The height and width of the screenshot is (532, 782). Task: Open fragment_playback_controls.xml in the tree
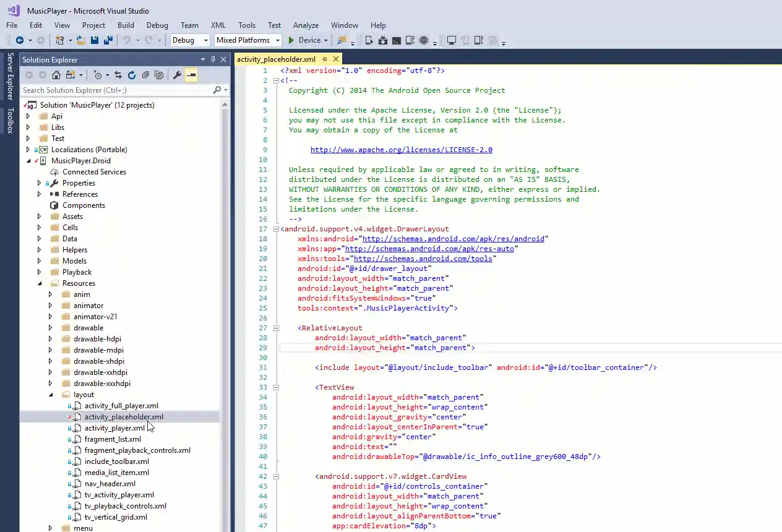tap(137, 450)
